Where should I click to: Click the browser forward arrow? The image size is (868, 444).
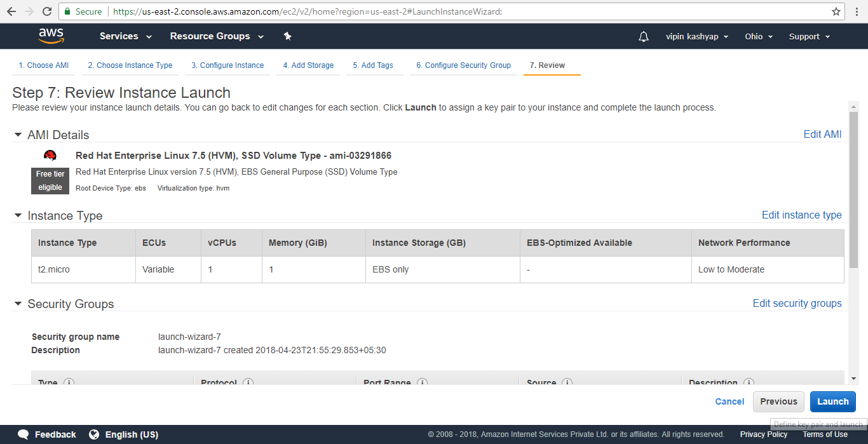29,11
